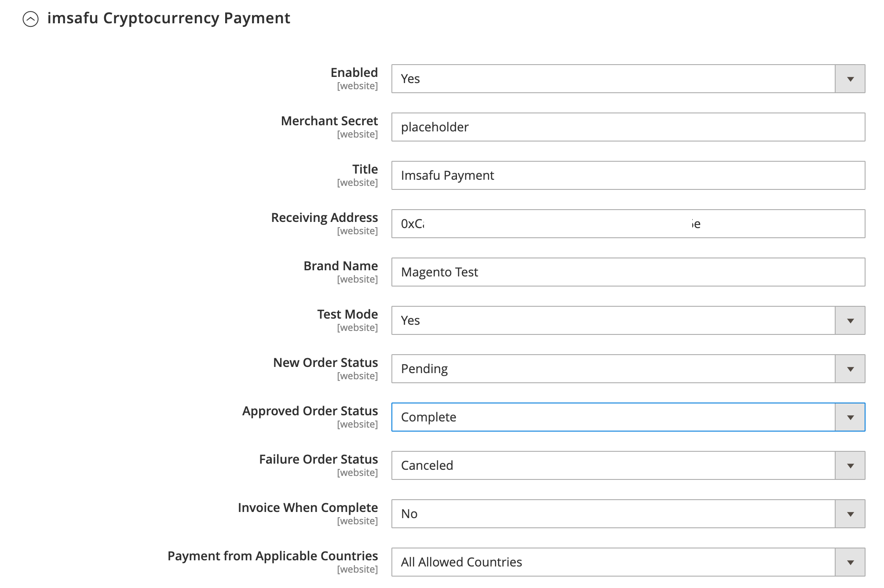Click the Test Mode value showing Yes
The width and height of the screenshot is (884, 588).
point(572,320)
